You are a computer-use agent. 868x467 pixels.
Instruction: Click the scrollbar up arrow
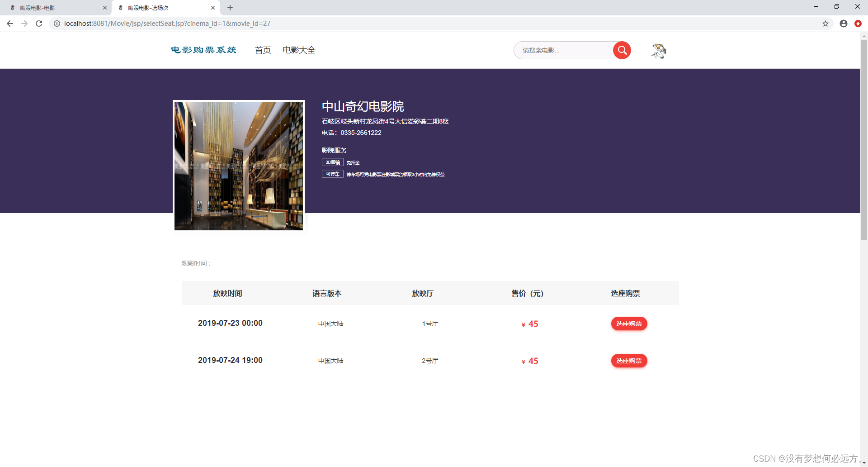pyautogui.click(x=864, y=36)
